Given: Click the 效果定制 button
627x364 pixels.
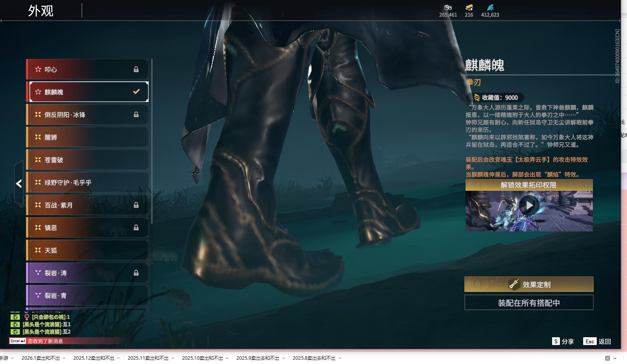Looking at the screenshot, I should (529, 285).
